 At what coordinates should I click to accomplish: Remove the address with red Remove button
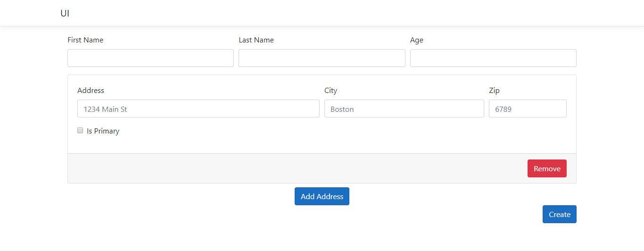pyautogui.click(x=547, y=168)
